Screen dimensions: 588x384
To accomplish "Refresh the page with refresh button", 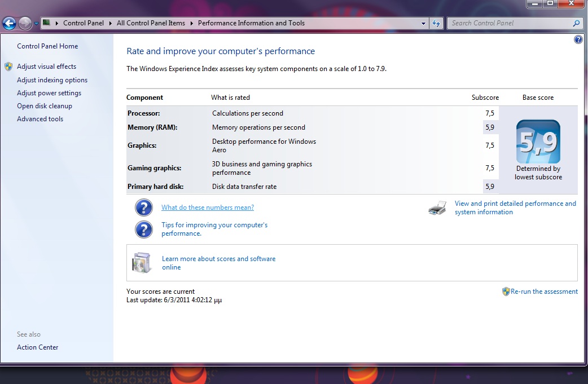I will 436,23.
